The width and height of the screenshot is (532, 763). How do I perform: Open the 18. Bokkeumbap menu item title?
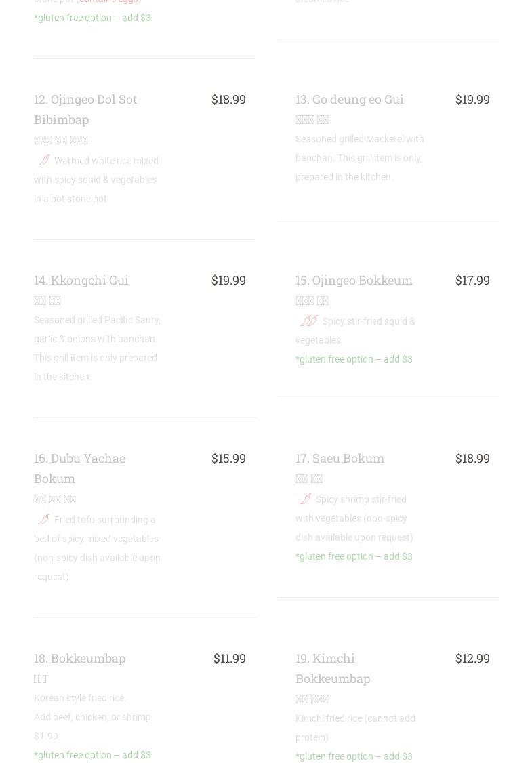tap(79, 658)
